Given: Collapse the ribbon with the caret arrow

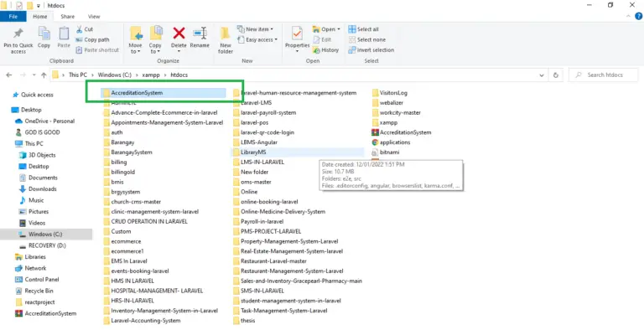Looking at the screenshot, I should [x=628, y=17].
